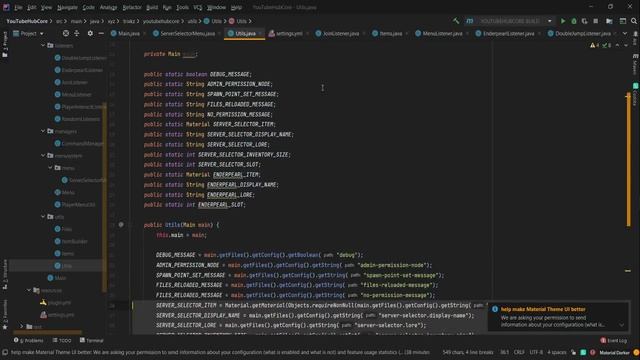The image size is (640, 360).
Task: Collapse the menusystem folder
Action: [43, 156]
